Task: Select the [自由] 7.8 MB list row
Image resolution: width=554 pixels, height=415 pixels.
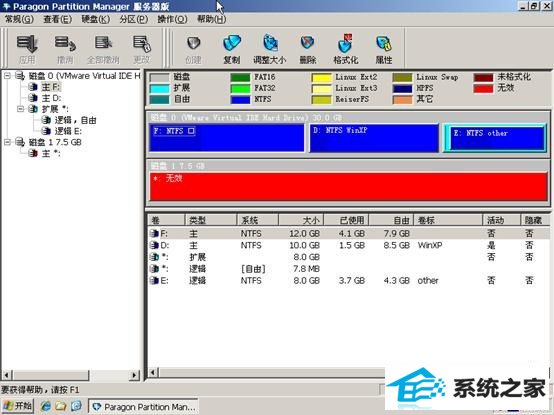Action: 348,268
